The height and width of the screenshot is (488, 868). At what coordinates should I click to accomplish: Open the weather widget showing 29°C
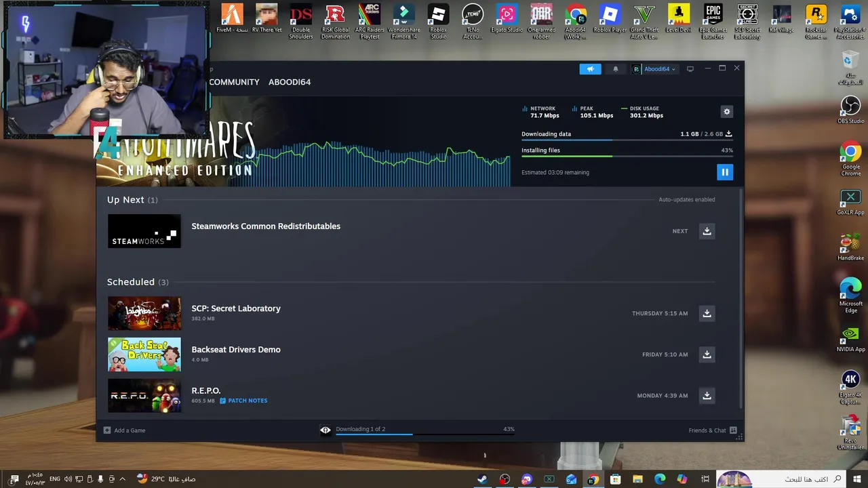[x=166, y=479]
